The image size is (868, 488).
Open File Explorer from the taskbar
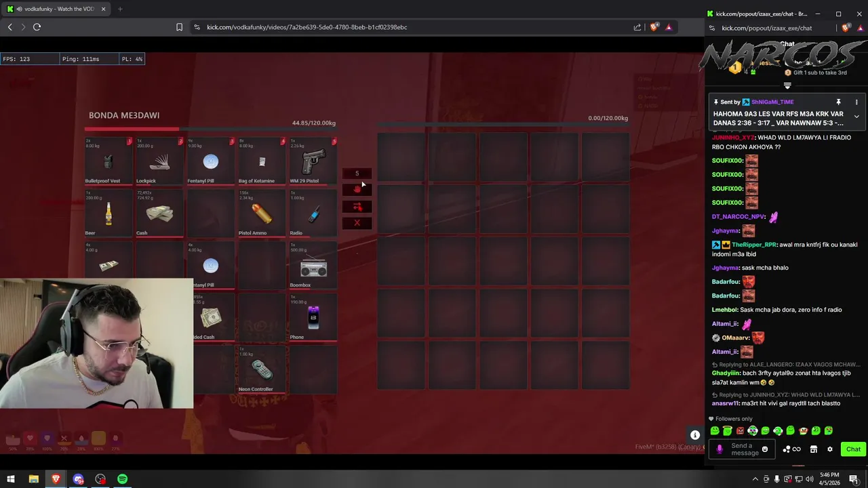tap(33, 479)
